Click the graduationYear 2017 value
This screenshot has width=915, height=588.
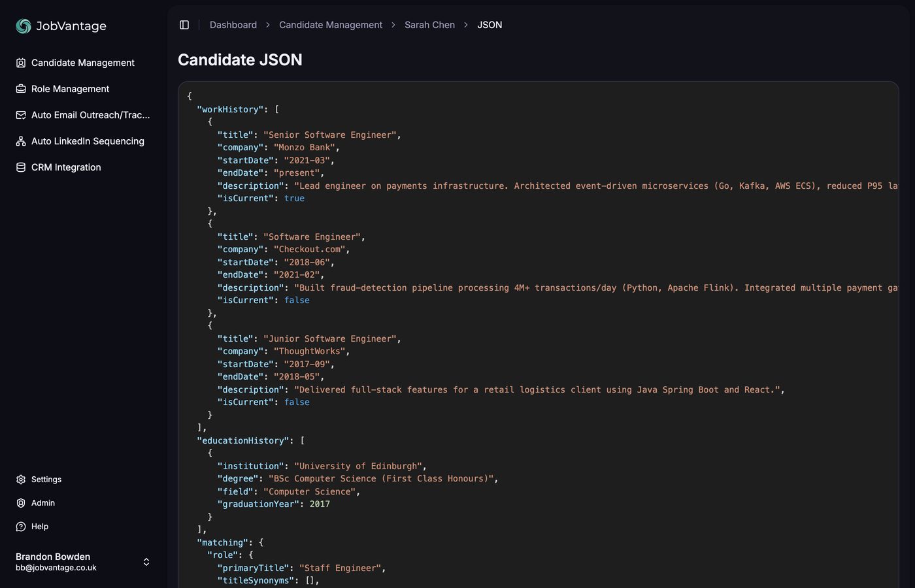click(x=320, y=504)
